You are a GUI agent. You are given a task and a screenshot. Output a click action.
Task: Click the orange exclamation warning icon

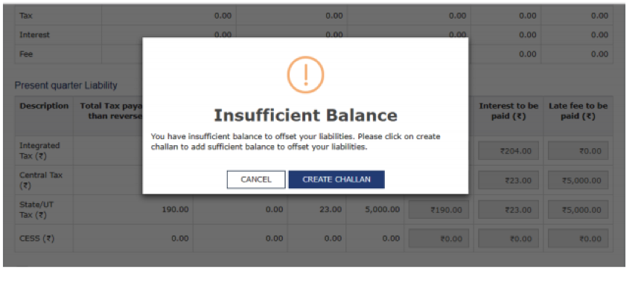coord(305,74)
